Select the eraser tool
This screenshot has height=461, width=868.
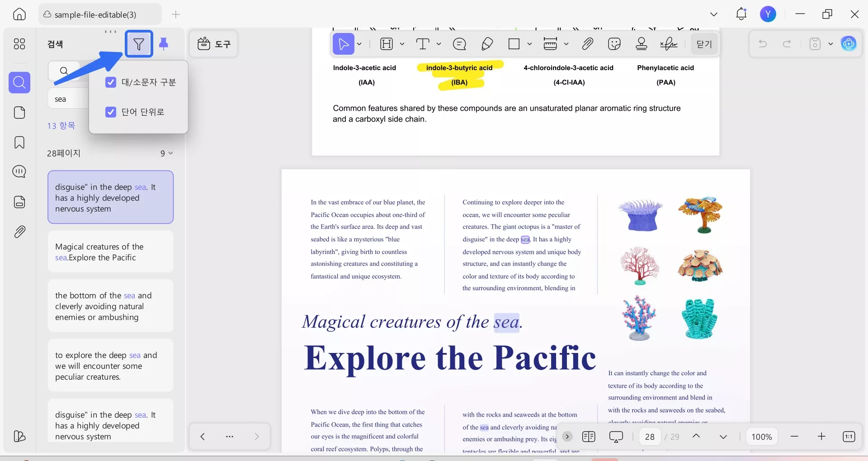[487, 44]
